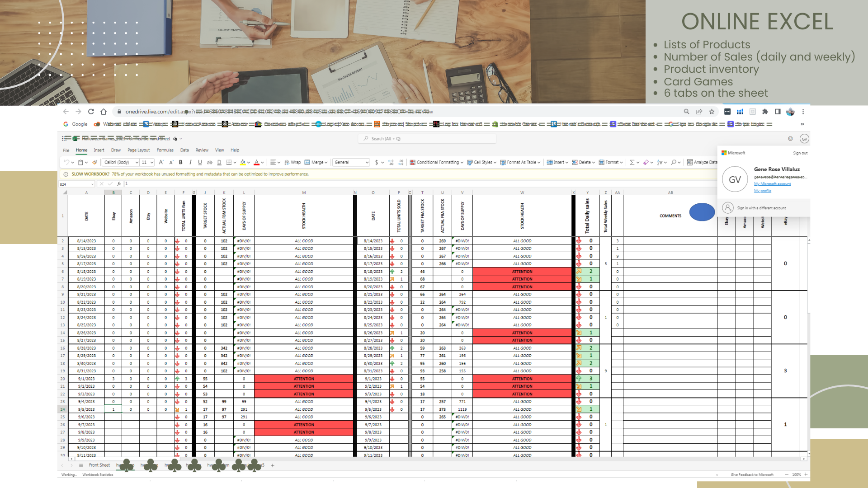Click the Insert Function fx icon

119,184
